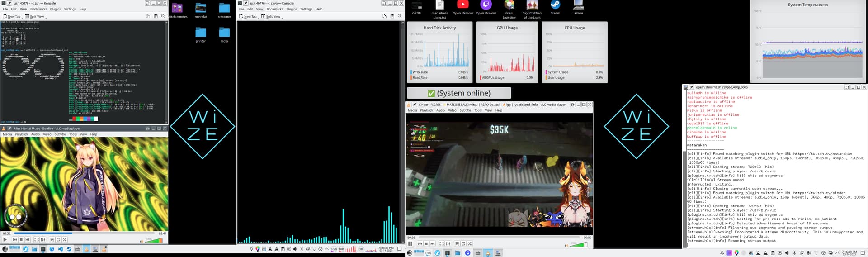Image resolution: width=868 pixels, height=257 pixels.
Task: Toggle loop mode in the Sinder VLC window
Action: pos(463,243)
